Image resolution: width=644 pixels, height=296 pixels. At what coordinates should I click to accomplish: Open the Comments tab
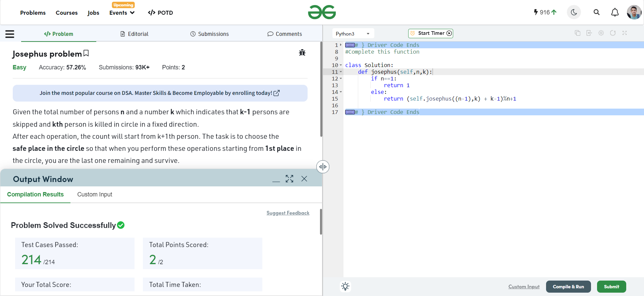[285, 34]
